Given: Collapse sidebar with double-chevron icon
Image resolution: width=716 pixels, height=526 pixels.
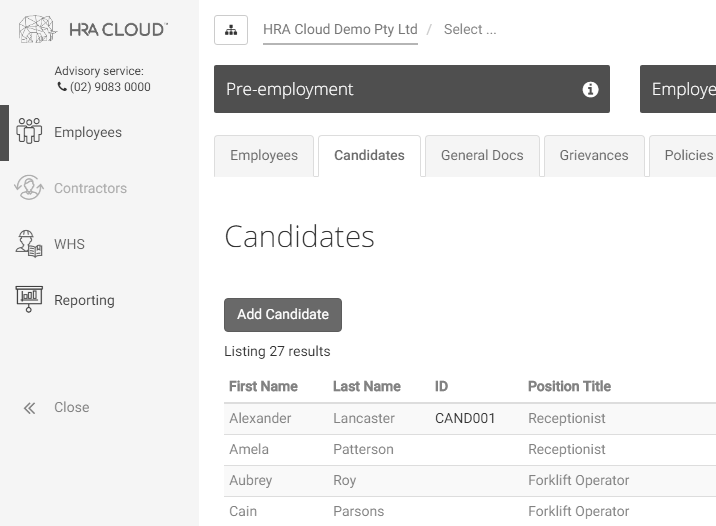Looking at the screenshot, I should click(x=30, y=408).
